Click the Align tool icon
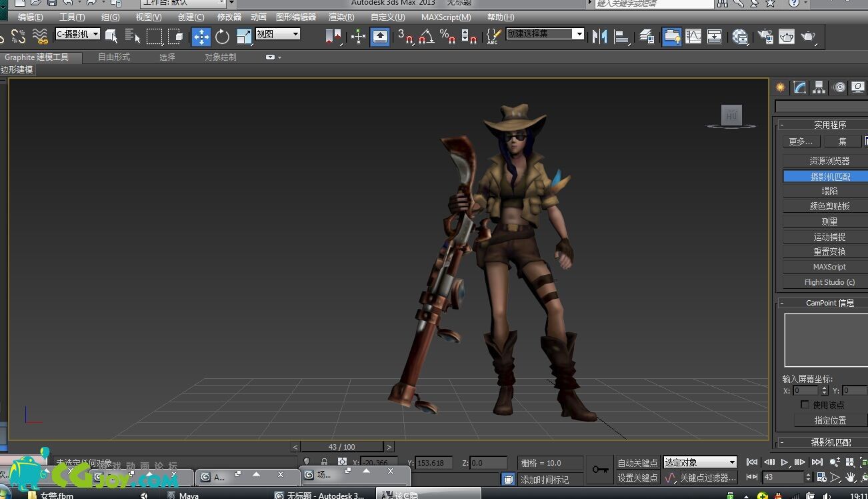868x499 pixels. [x=621, y=36]
